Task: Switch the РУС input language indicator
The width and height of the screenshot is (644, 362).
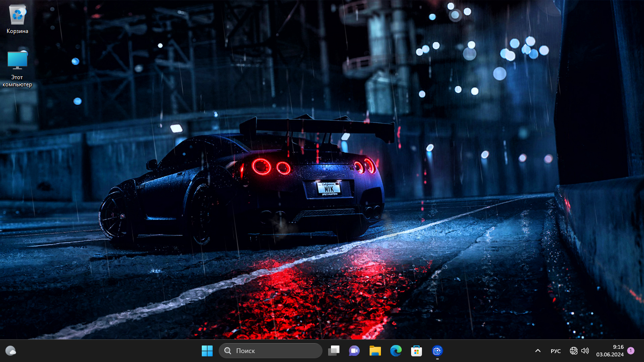Action: click(x=556, y=351)
